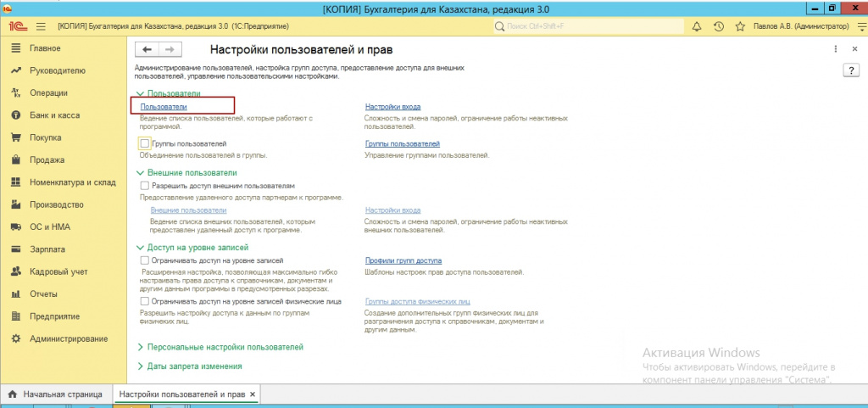Open Настройки входа link under Пользователи

click(x=393, y=106)
